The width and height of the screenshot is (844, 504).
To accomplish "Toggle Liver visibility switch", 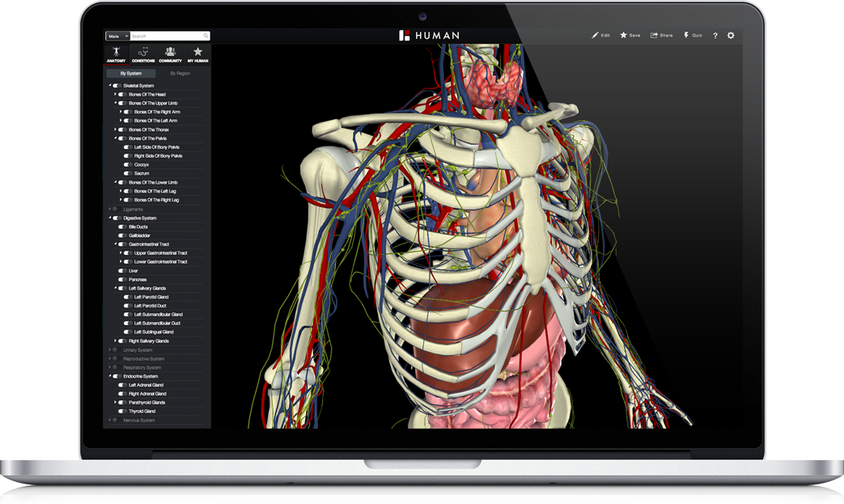I will click(x=122, y=270).
